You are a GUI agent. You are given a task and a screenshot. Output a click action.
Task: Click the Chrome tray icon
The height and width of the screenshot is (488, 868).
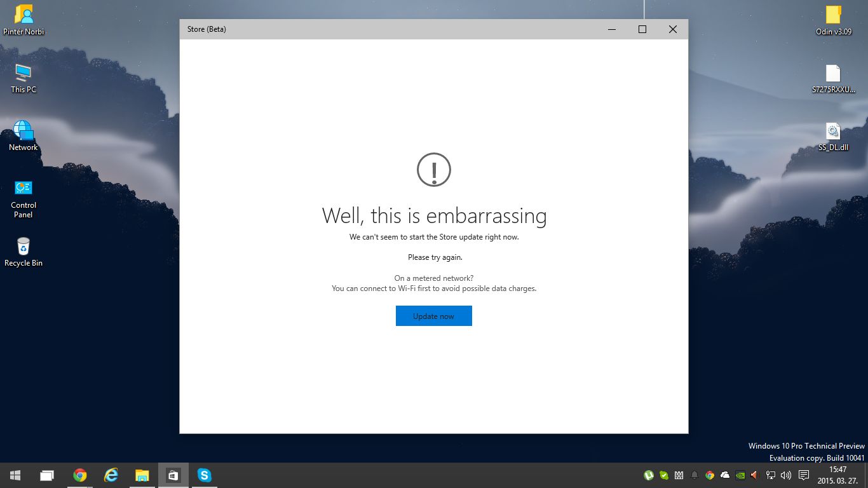pos(710,475)
